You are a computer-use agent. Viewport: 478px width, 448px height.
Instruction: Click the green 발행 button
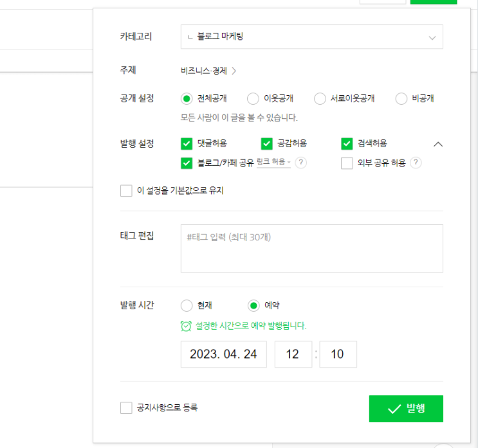[x=406, y=409]
